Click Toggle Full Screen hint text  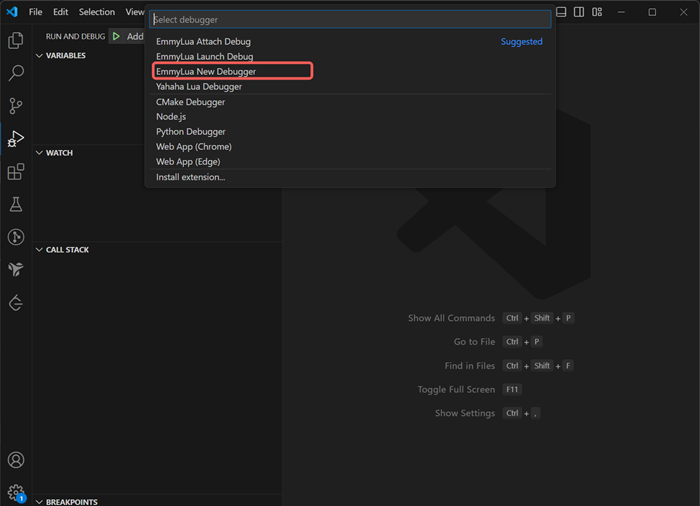(x=456, y=389)
